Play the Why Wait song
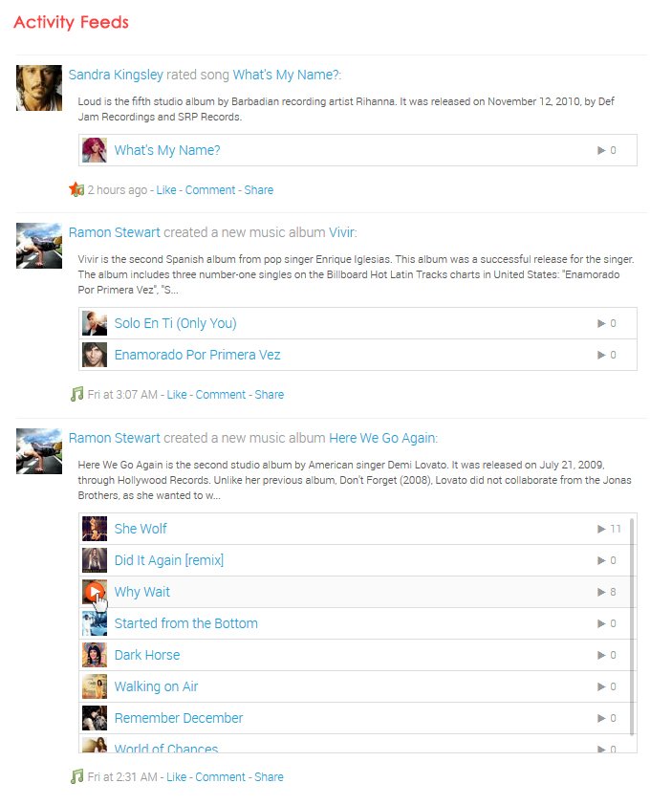 pyautogui.click(x=95, y=592)
